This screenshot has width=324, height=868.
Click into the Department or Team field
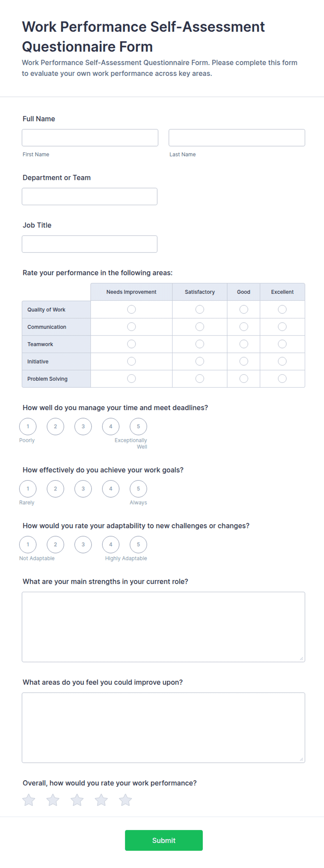[90, 197]
